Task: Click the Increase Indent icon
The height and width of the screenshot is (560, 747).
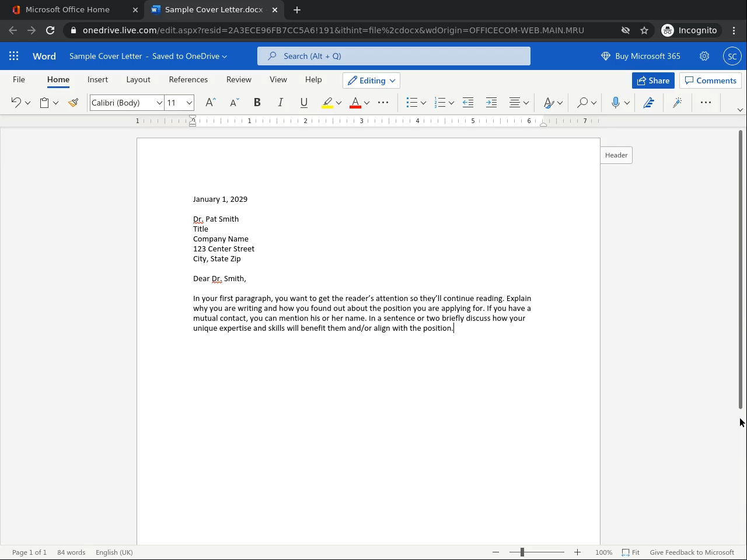Action: click(491, 103)
